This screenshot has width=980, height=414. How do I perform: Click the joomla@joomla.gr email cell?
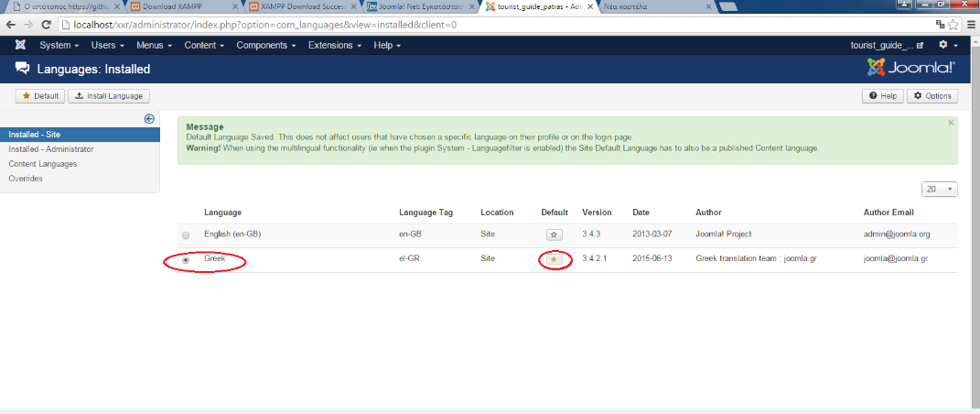coord(895,257)
